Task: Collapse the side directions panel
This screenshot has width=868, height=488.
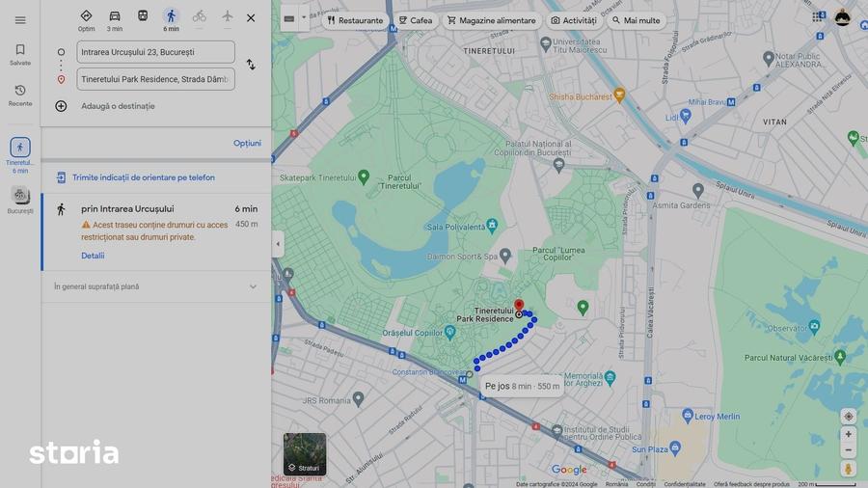Action: coord(278,244)
